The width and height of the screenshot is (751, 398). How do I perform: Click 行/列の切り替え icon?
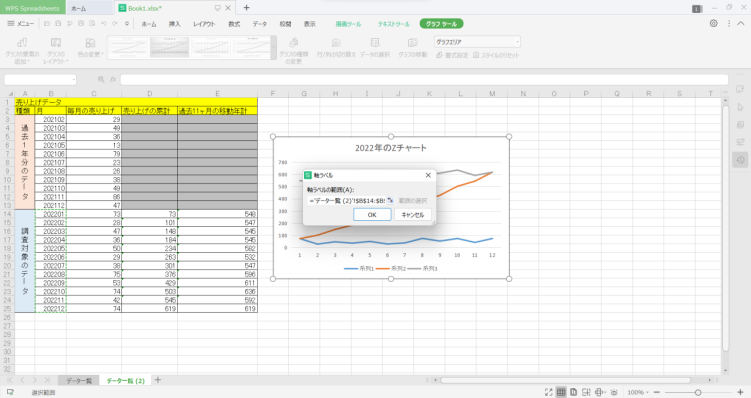(x=336, y=47)
